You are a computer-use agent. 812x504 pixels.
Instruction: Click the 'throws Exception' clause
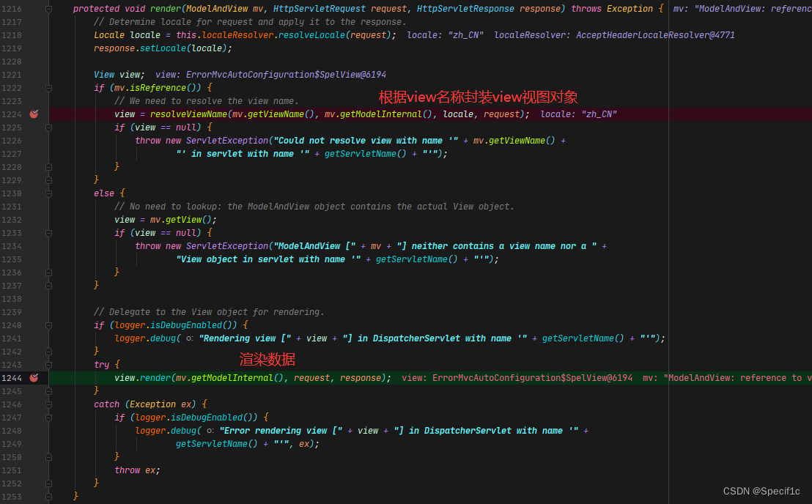612,9
